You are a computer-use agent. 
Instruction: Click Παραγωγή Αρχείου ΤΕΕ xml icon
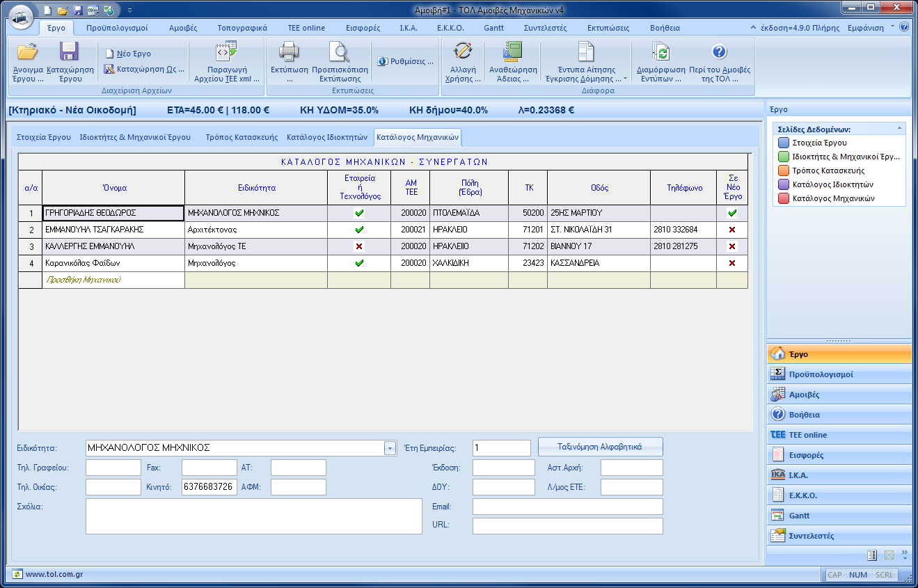point(226,51)
